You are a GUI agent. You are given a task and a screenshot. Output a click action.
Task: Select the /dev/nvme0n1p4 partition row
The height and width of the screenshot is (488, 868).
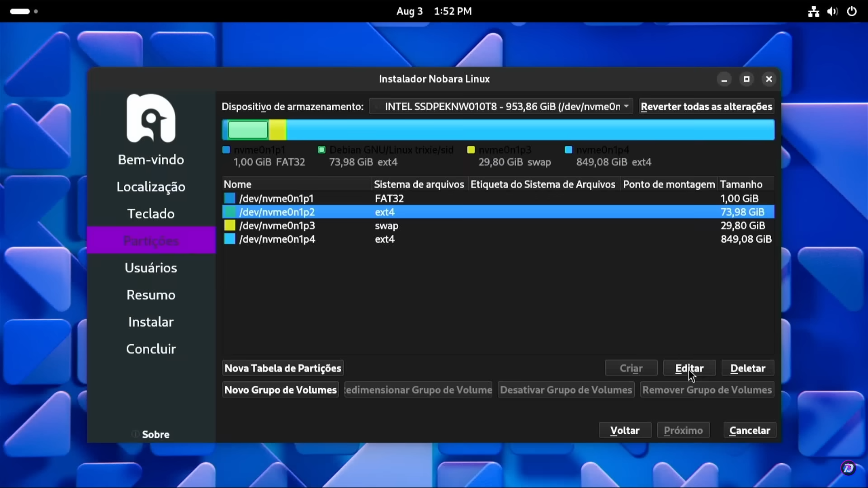(x=407, y=239)
